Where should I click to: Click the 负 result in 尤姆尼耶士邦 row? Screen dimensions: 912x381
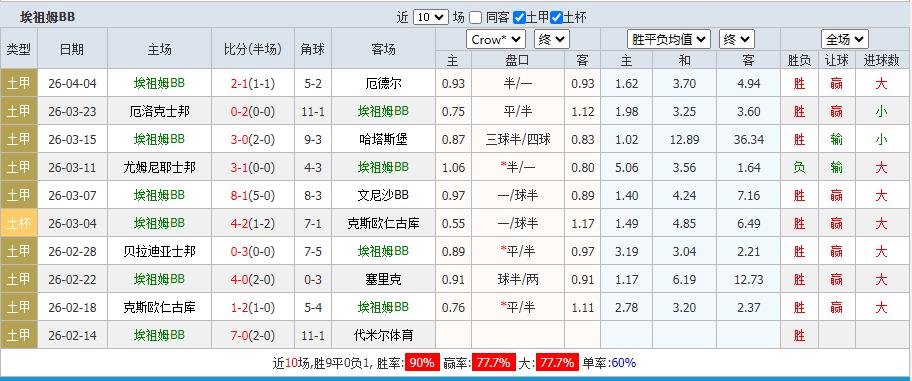pyautogui.click(x=799, y=168)
